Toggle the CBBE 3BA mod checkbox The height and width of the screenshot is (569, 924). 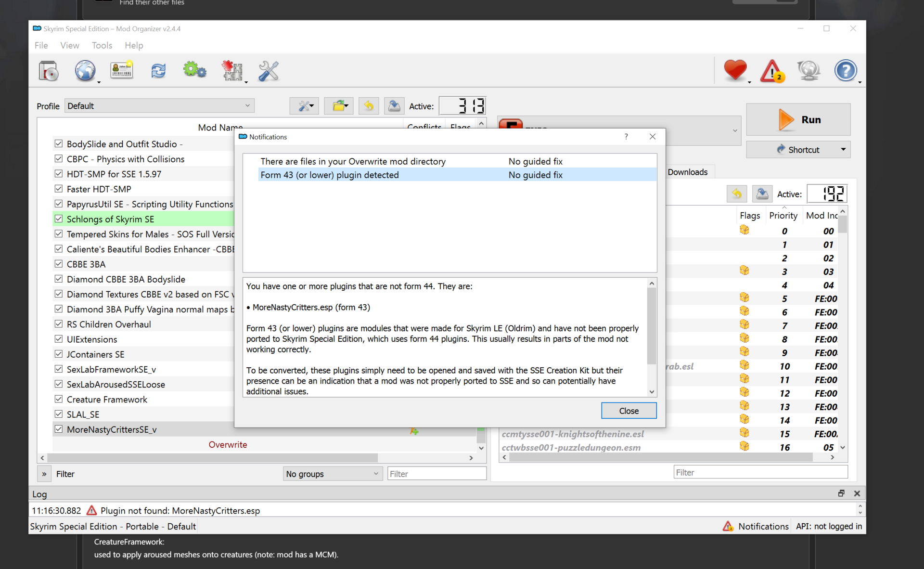[x=59, y=264]
